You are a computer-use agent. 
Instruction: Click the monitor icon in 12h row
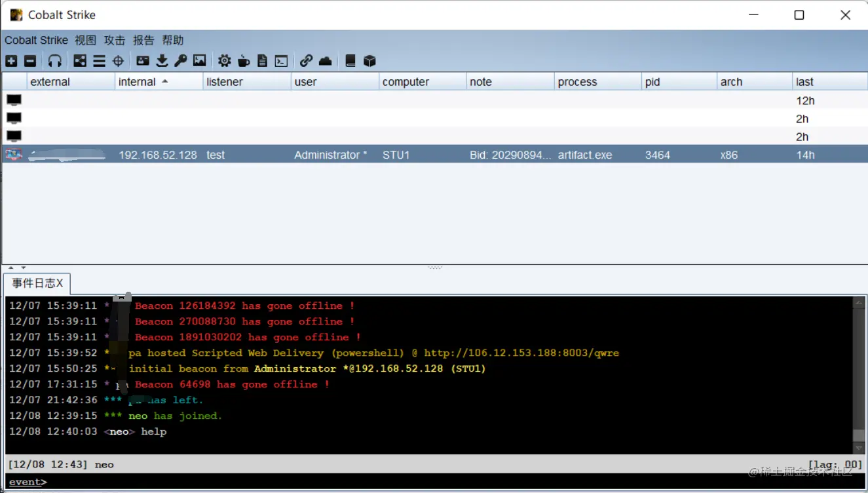[x=14, y=100]
